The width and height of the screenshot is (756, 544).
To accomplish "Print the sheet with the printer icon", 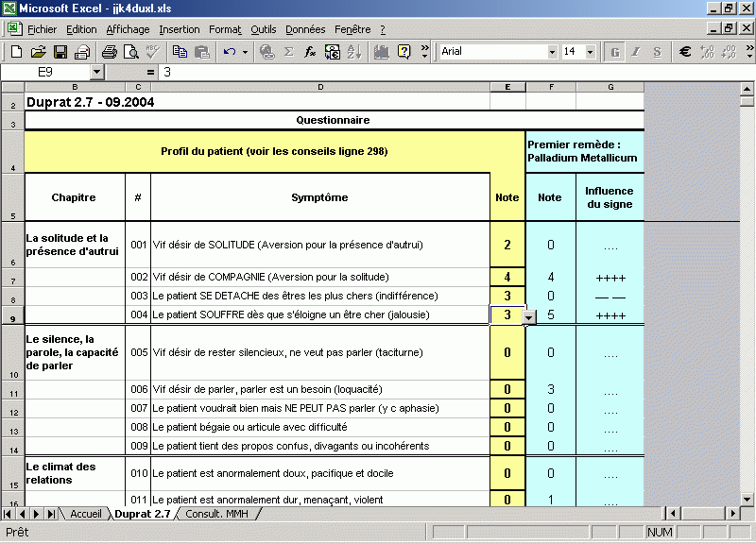I will pos(110,52).
